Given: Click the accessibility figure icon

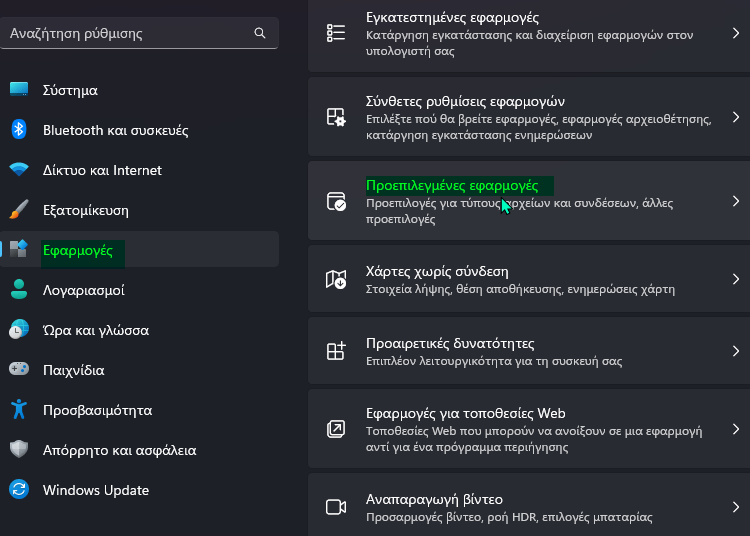Looking at the screenshot, I should click(19, 409).
